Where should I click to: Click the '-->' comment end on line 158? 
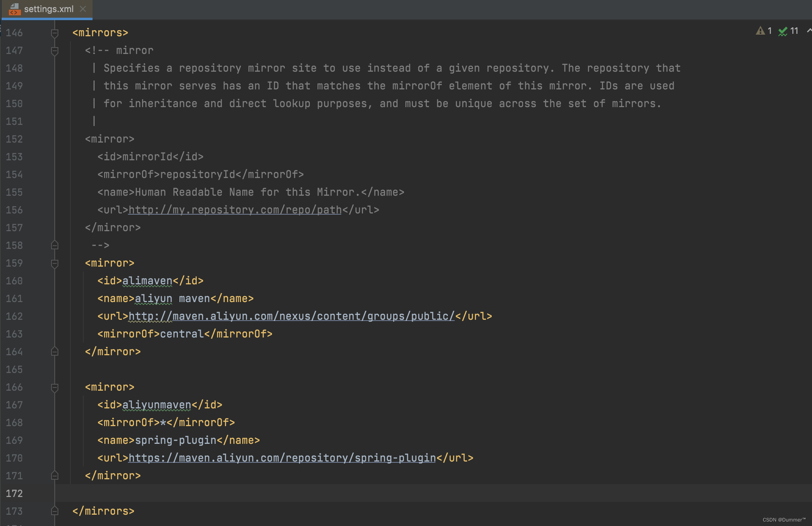coord(100,245)
